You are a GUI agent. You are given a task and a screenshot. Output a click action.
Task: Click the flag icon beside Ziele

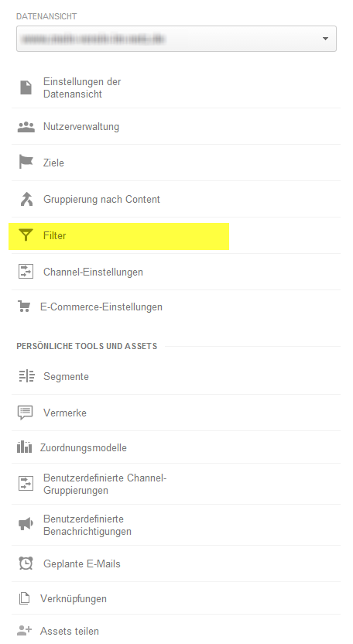tap(26, 162)
